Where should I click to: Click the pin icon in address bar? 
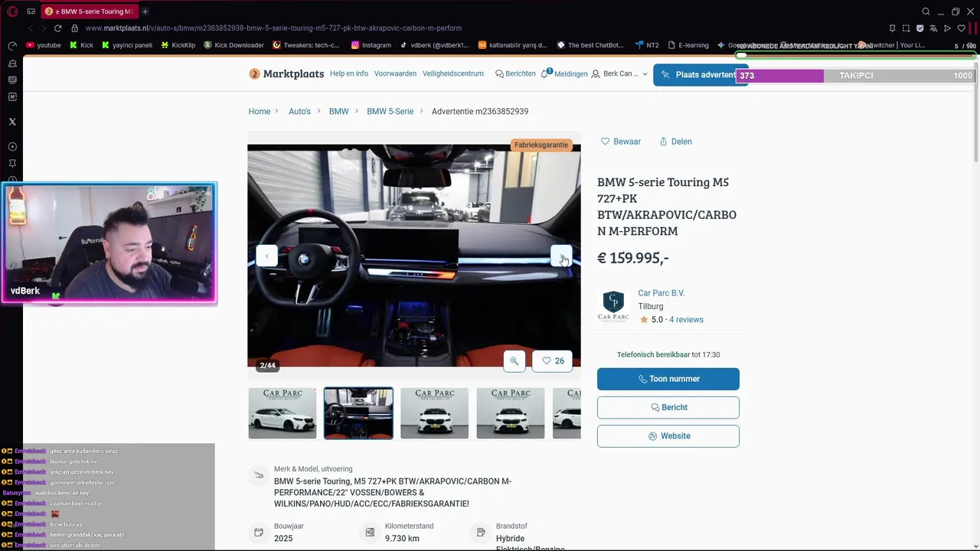click(892, 28)
